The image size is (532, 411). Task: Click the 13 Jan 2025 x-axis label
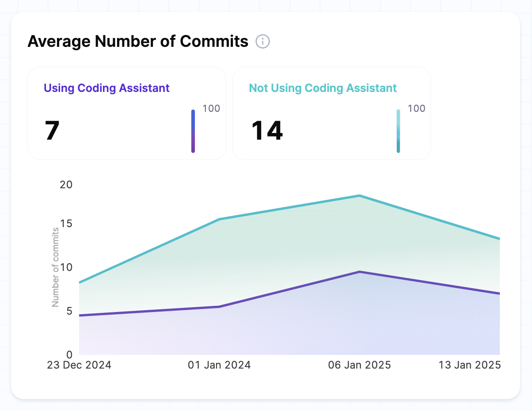[x=469, y=365]
